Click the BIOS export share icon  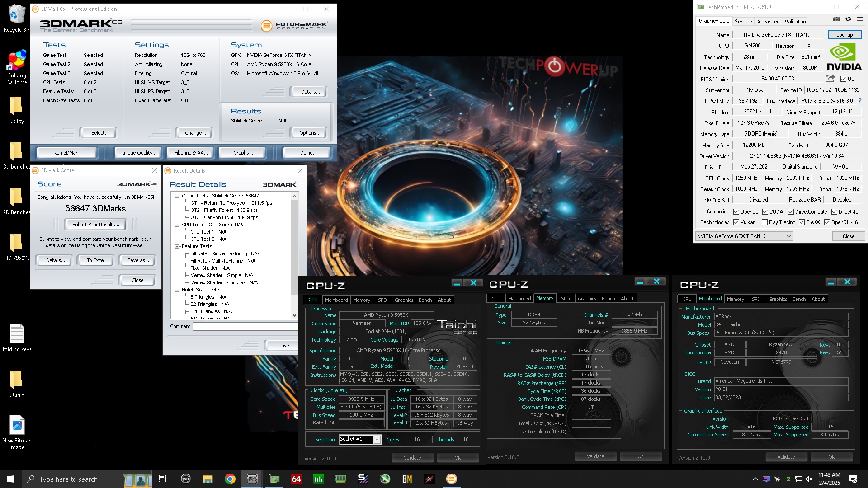coord(830,79)
